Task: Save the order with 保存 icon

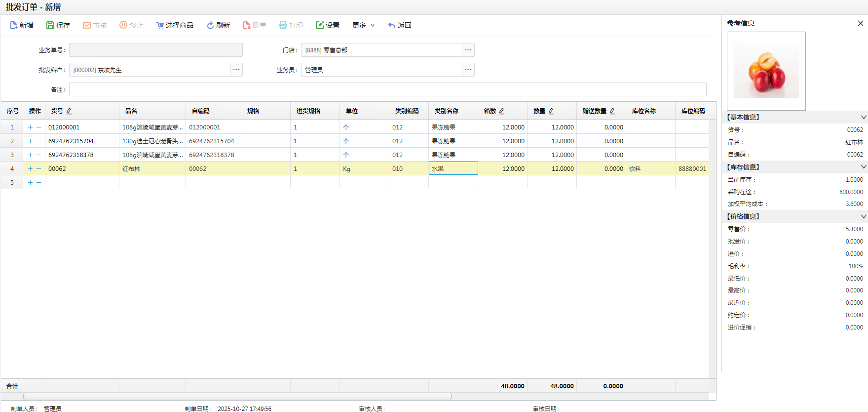Action: 50,25
